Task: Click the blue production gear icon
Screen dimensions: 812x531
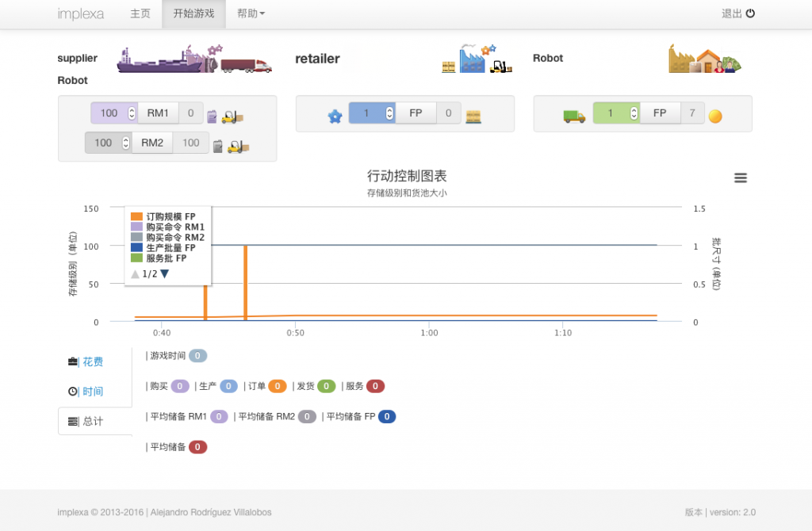Action: click(335, 116)
